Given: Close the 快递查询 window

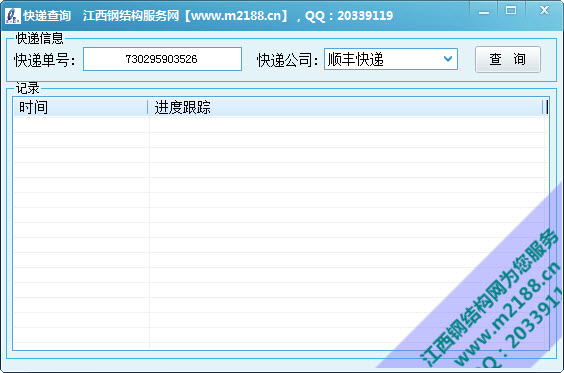Looking at the screenshot, I should (x=544, y=11).
